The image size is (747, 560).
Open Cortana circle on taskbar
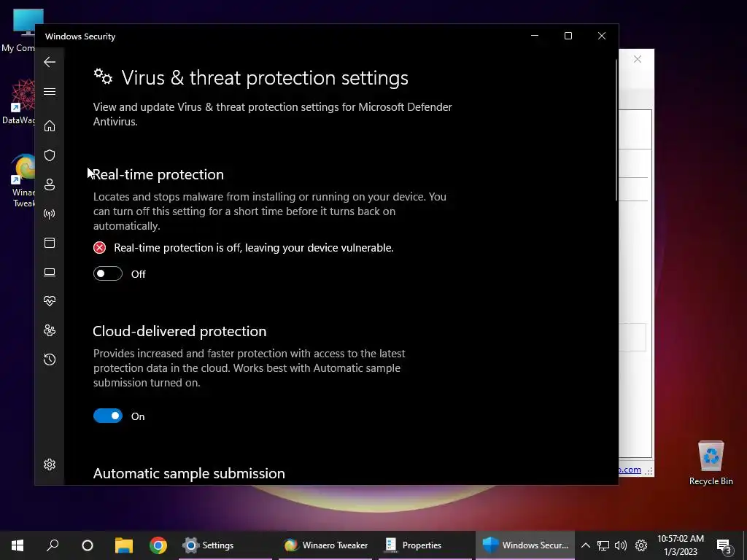click(88, 545)
